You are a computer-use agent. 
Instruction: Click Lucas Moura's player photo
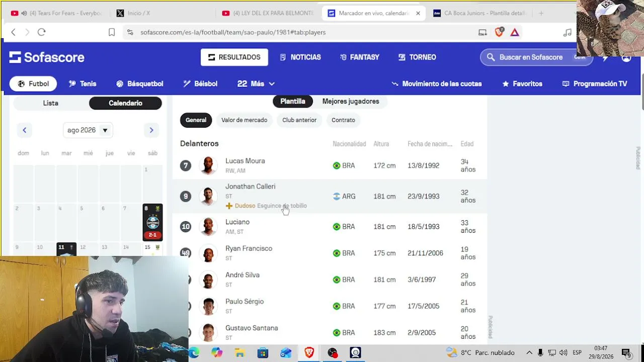coord(208,165)
